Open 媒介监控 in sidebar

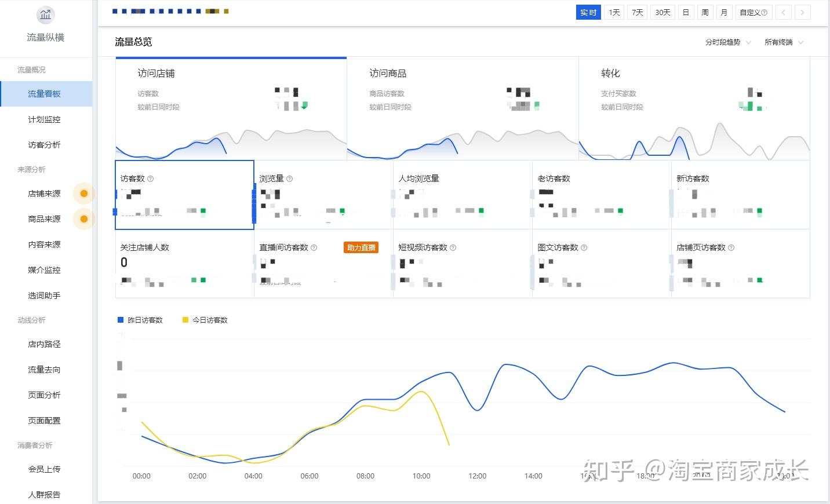pos(46,270)
